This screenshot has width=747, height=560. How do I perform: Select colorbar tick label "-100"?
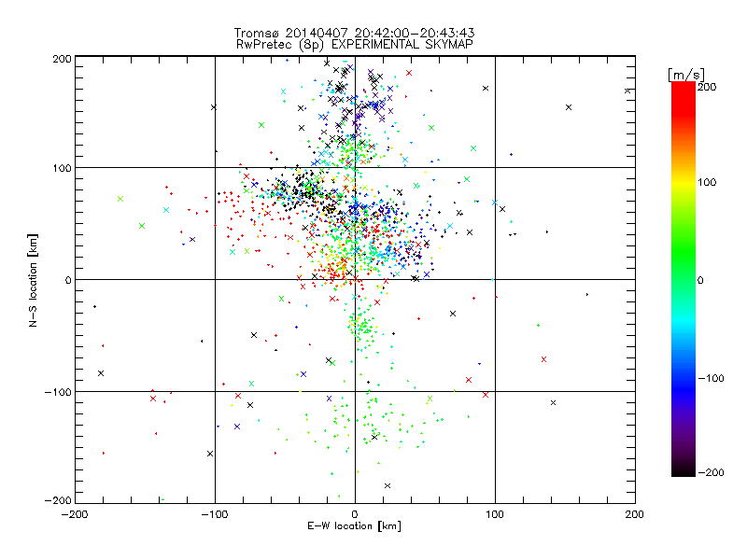tap(711, 378)
